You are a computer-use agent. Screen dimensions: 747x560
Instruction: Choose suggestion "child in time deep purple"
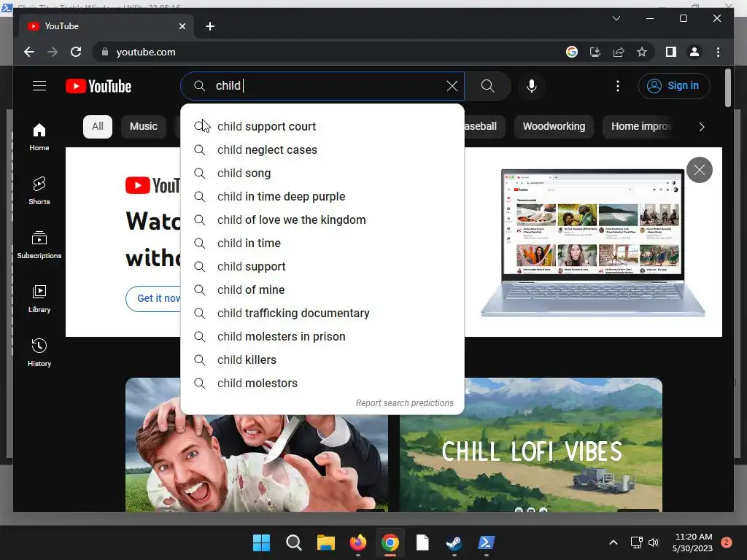322,196
